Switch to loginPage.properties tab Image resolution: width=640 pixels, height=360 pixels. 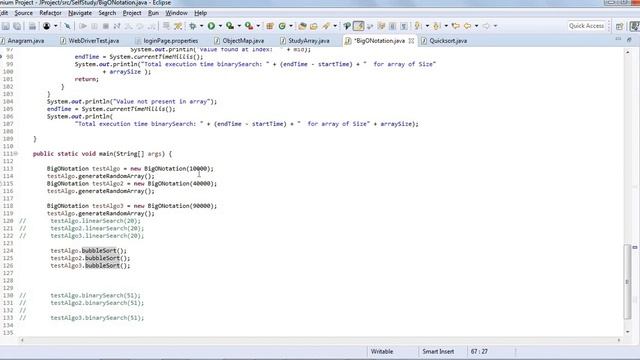coord(171,41)
